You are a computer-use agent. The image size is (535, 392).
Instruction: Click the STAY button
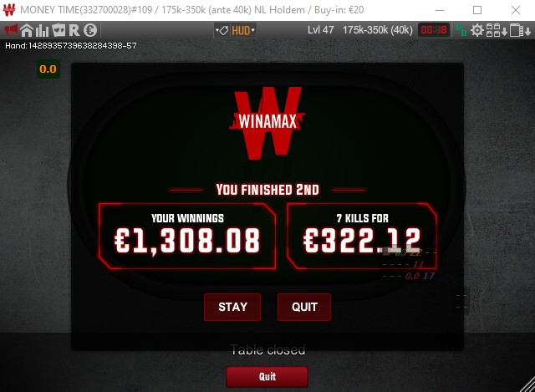(x=232, y=307)
